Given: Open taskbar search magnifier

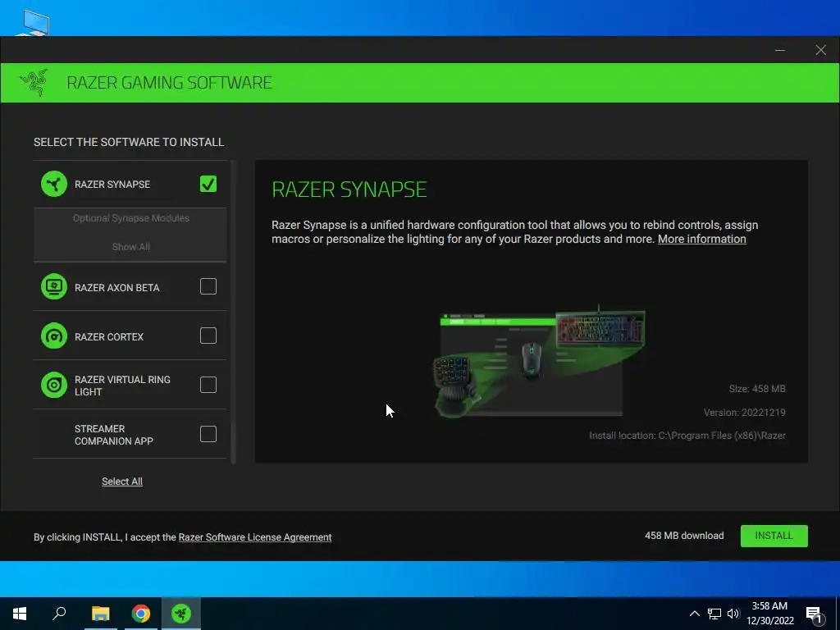Looking at the screenshot, I should [59, 614].
